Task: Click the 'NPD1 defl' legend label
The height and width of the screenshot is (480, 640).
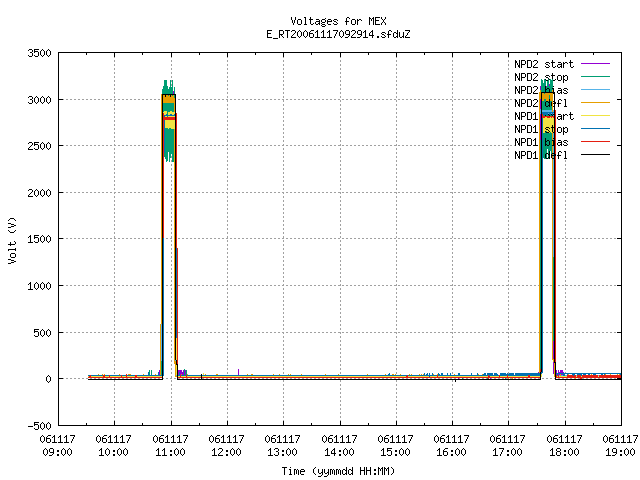Action: (x=541, y=155)
